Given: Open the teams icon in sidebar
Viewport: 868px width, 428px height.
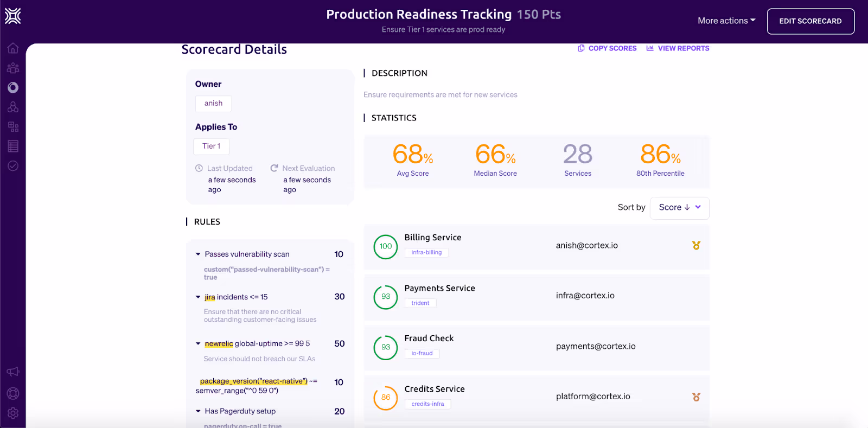Looking at the screenshot, I should [13, 68].
